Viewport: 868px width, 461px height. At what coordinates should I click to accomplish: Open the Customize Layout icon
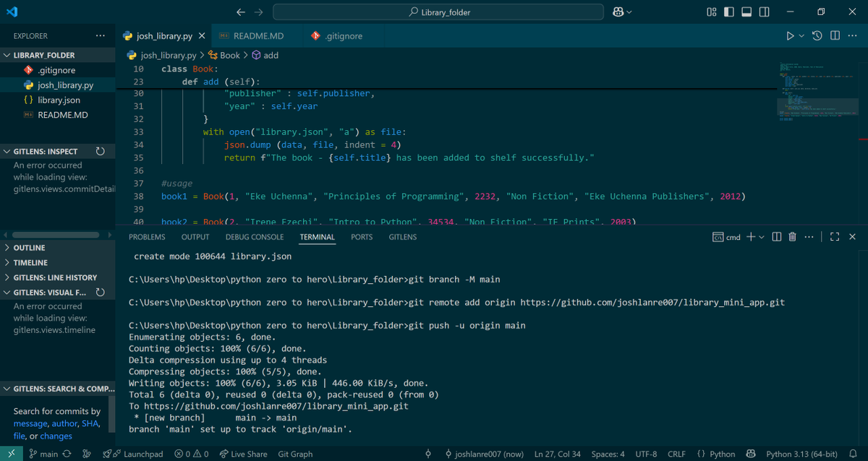pyautogui.click(x=712, y=12)
